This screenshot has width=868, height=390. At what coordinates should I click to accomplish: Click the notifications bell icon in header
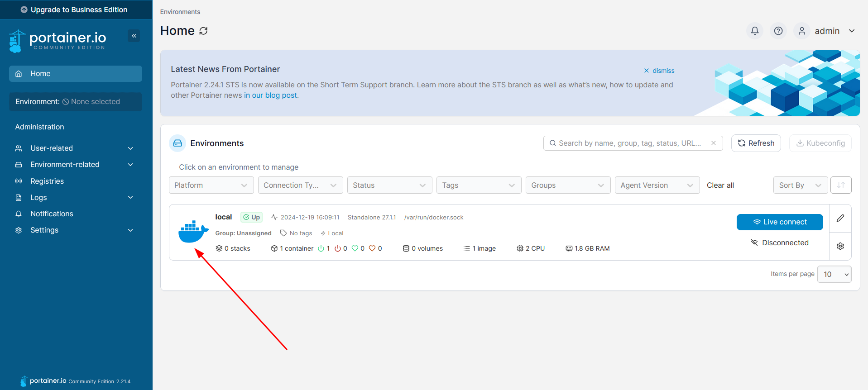click(754, 31)
